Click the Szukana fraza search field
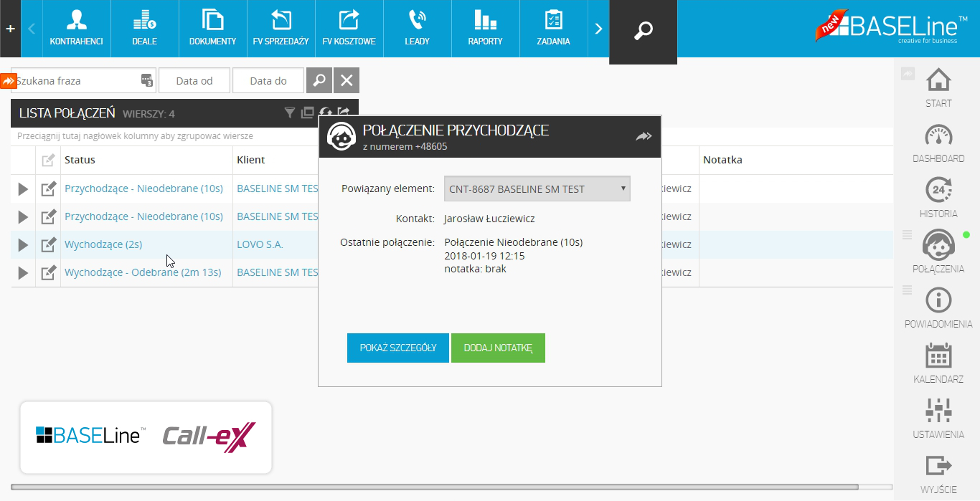Image resolution: width=980 pixels, height=501 pixels. click(x=75, y=81)
